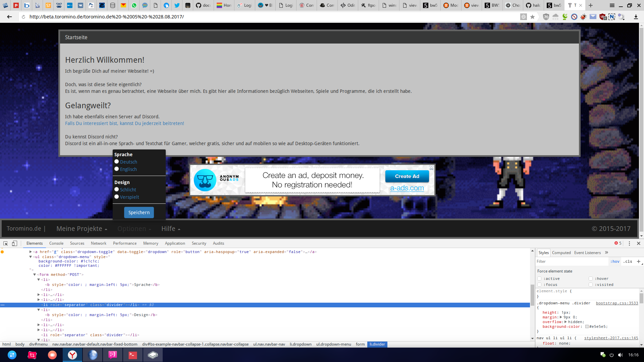
Task: Select the Verspielt design radio button
Action: coord(117,197)
